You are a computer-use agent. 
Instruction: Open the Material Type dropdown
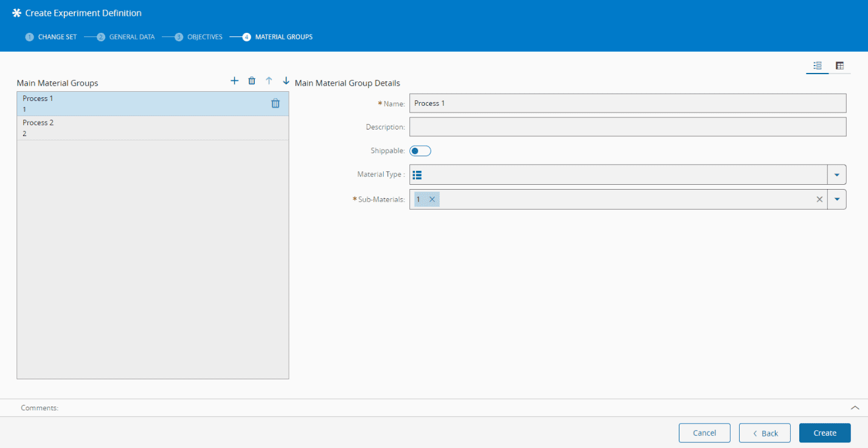pos(837,174)
